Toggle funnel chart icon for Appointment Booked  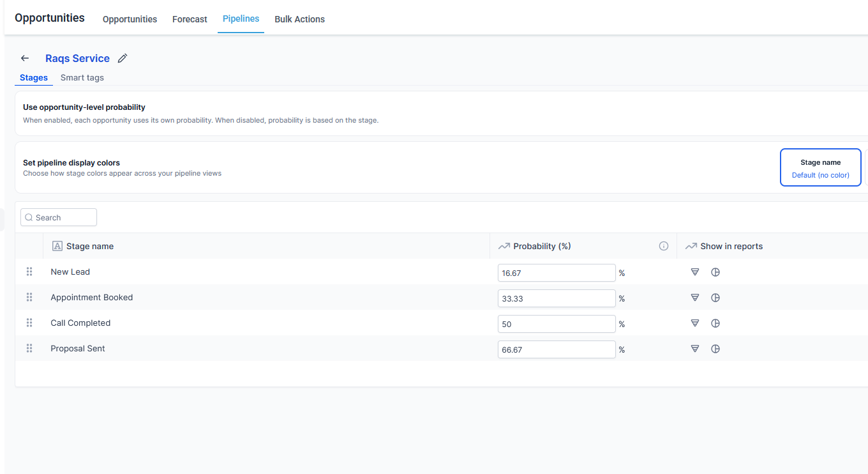(x=695, y=298)
